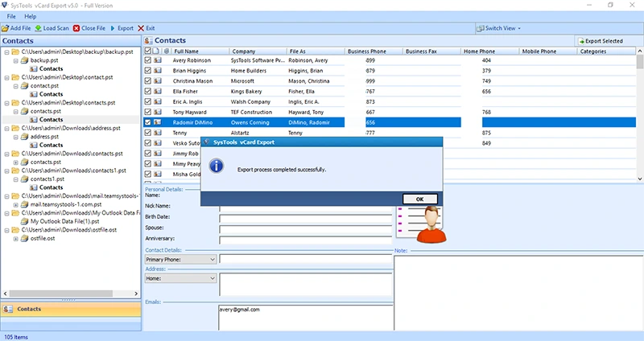Uncheck the Brian Higgins checkbox
The image size is (644, 341).
tap(148, 71)
